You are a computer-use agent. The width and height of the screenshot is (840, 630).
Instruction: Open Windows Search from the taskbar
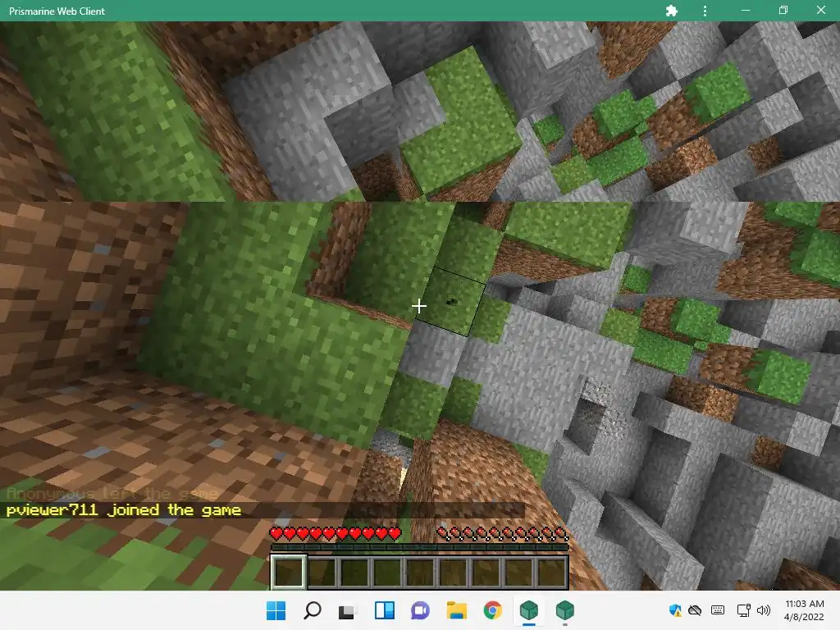[313, 610]
